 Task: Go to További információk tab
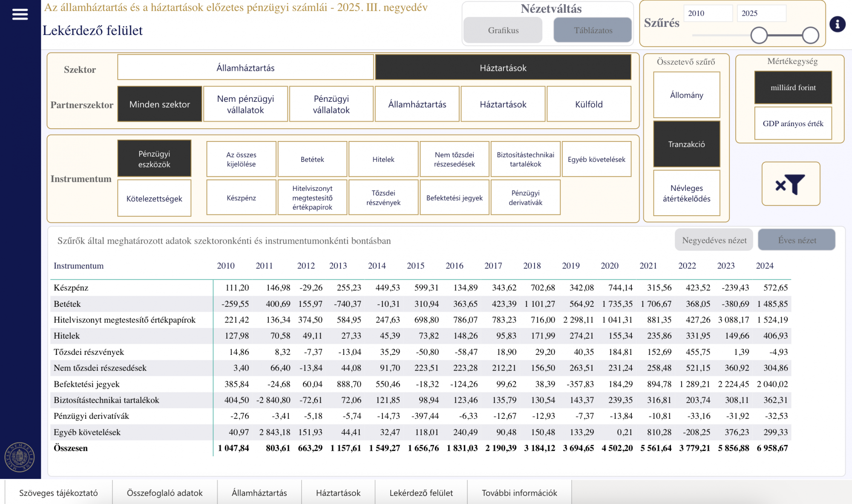click(x=519, y=493)
